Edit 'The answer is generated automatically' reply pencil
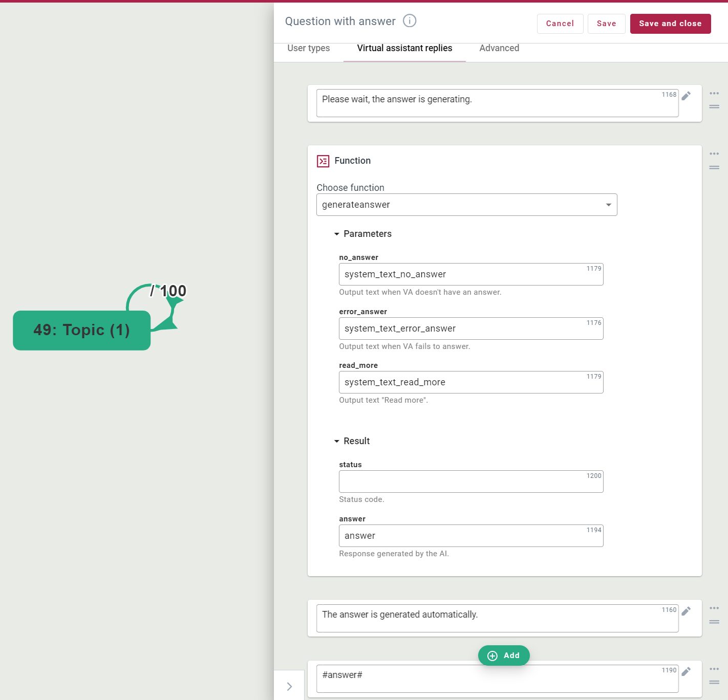Image resolution: width=728 pixels, height=700 pixels. tap(686, 611)
